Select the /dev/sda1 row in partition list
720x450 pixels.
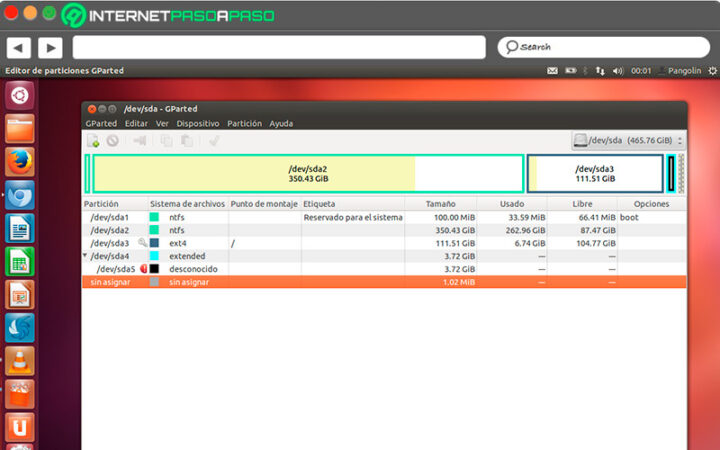coord(110,217)
